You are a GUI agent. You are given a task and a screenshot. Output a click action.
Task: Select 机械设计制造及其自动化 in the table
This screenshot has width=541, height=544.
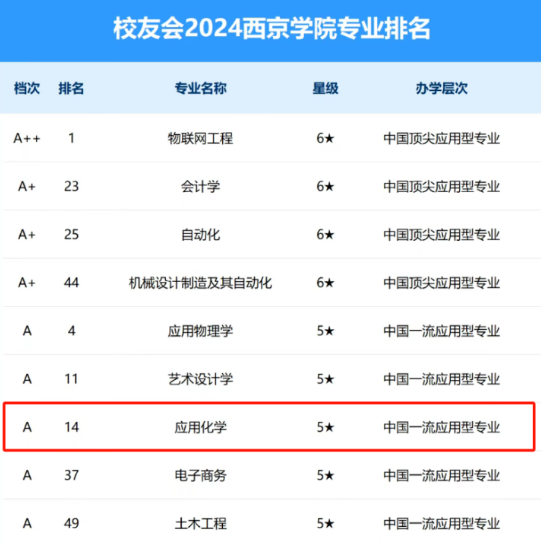coord(201,283)
